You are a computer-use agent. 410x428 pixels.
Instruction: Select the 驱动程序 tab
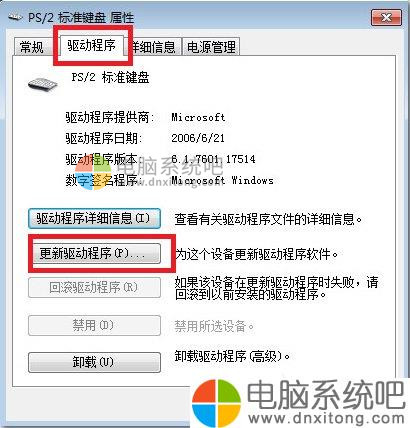coord(91,45)
